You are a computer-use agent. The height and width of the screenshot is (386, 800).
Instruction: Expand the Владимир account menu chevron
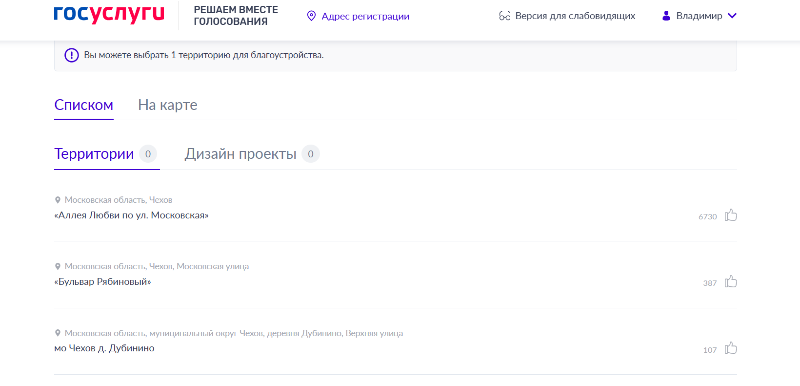732,16
